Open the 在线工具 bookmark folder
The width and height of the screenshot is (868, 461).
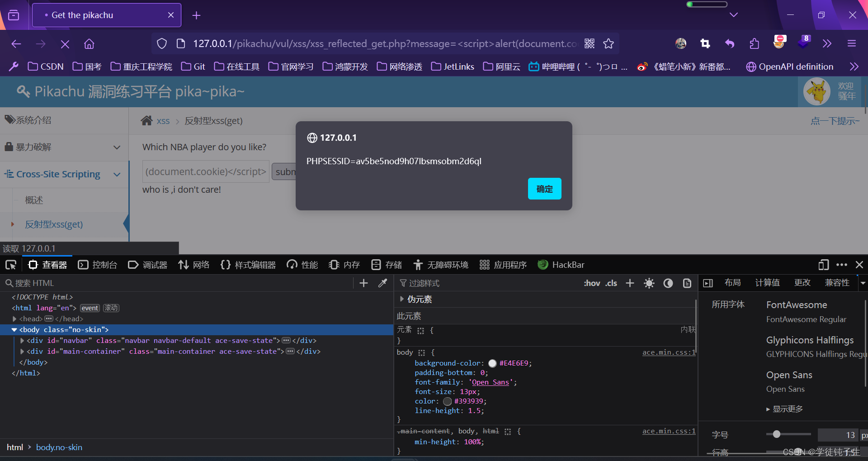237,67
